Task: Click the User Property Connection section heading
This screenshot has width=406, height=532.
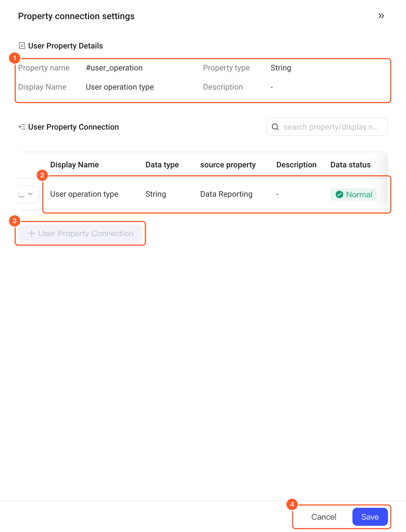Action: (x=74, y=127)
